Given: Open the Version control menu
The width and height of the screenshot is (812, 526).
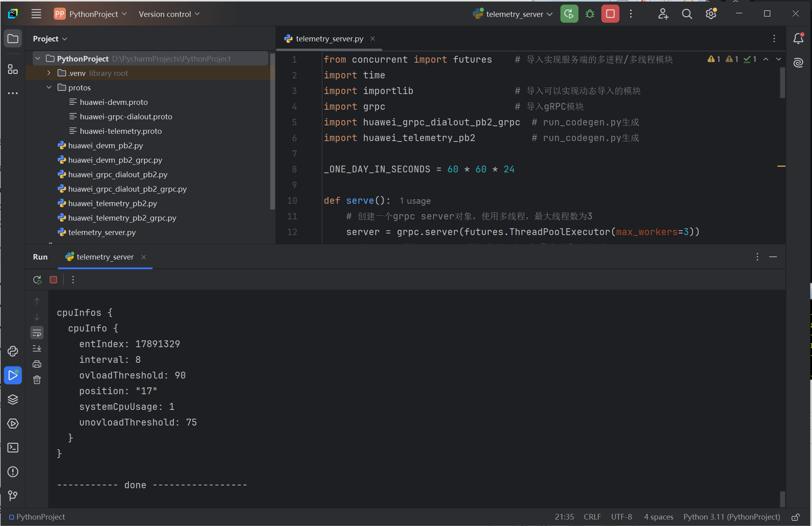Looking at the screenshot, I should click(169, 14).
